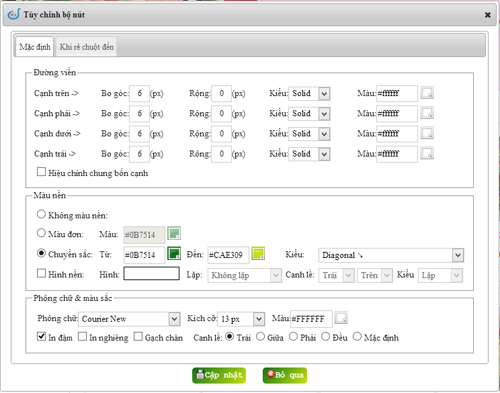Click the Cập nhật button

pos(219,375)
